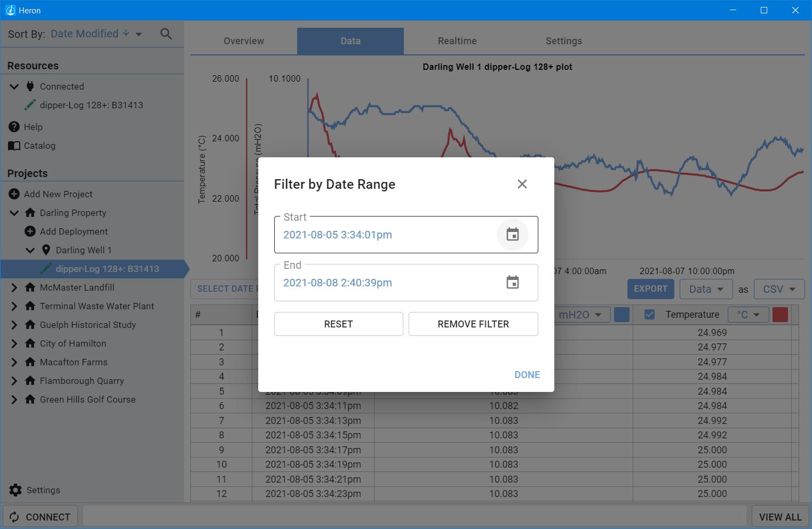The width and height of the screenshot is (812, 529).
Task: Click the pencil icon of connected dipper-Log 128+
Action: click(x=30, y=105)
